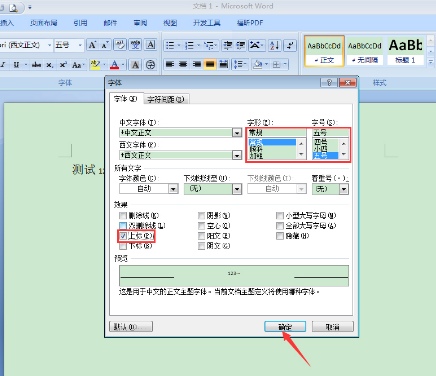This screenshot has height=376, width=436.
Task: Switch to the 字符间距 tab
Action: (x=166, y=99)
